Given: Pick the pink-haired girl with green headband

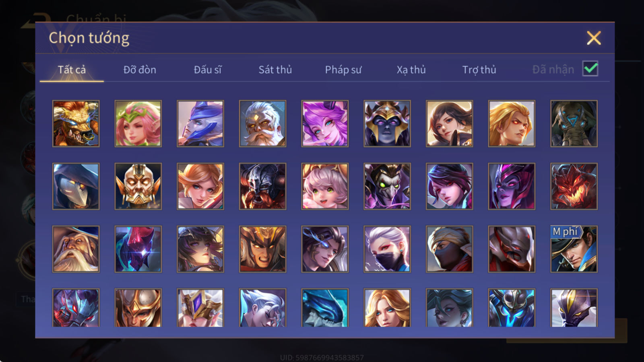Looking at the screenshot, I should pos(138,123).
